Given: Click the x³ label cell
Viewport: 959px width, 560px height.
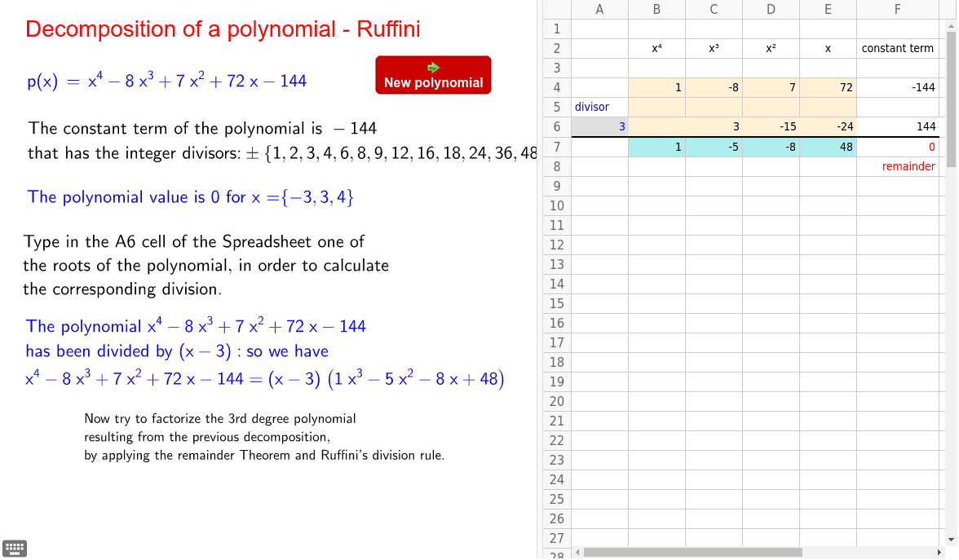Looking at the screenshot, I should [714, 48].
